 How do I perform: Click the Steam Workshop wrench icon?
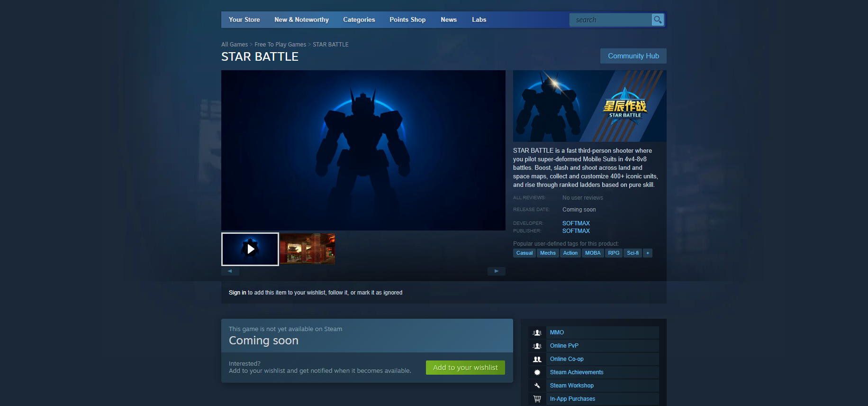coord(537,386)
